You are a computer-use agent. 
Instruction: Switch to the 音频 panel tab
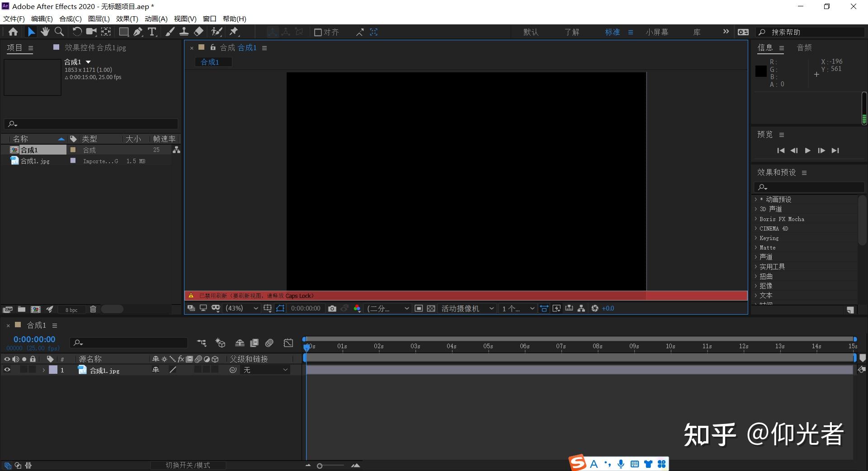(x=804, y=47)
